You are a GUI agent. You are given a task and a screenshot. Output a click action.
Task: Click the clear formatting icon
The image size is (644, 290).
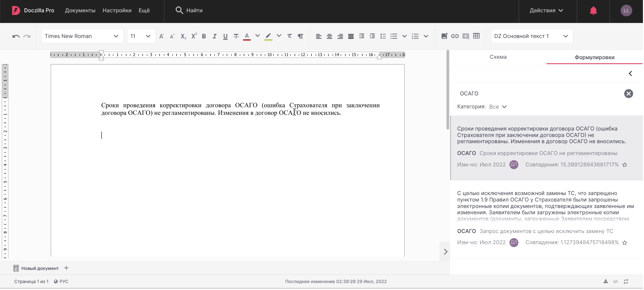pyautogui.click(x=290, y=36)
